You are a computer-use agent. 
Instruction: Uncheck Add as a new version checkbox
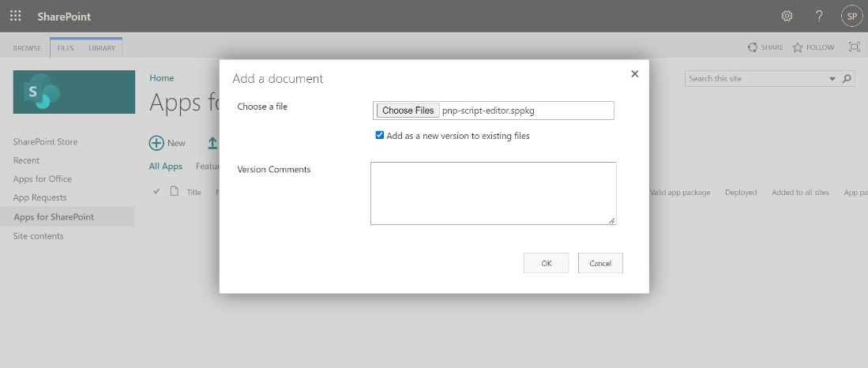(x=380, y=135)
